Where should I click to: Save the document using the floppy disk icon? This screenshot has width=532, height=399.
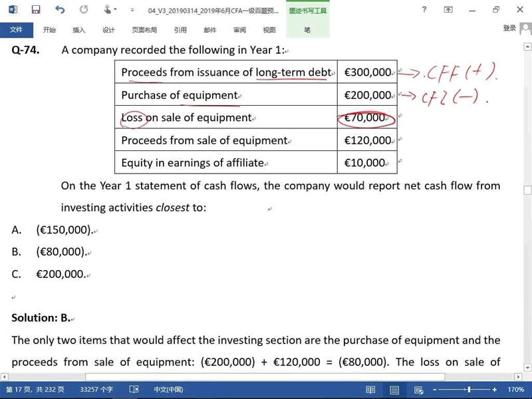pyautogui.click(x=36, y=9)
